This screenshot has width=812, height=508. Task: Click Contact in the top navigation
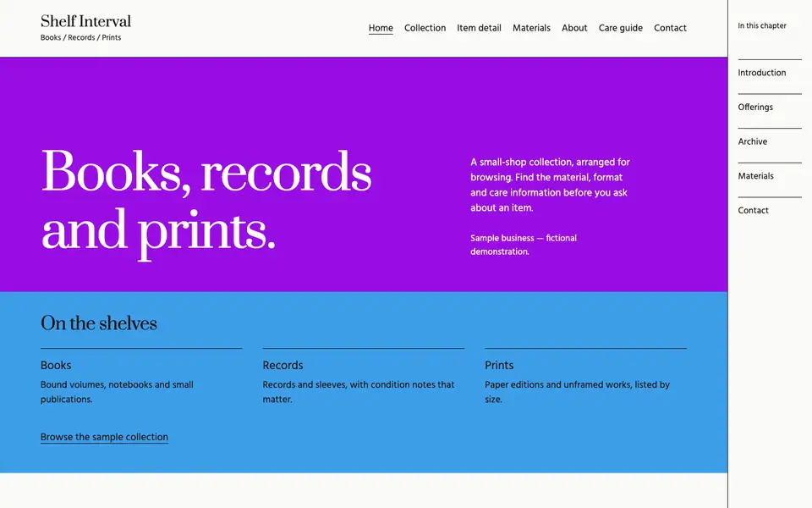click(x=670, y=28)
